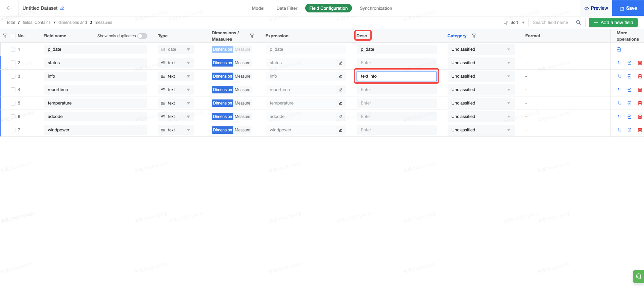
Task: Click the search magnifier icon
Action: 578,23
